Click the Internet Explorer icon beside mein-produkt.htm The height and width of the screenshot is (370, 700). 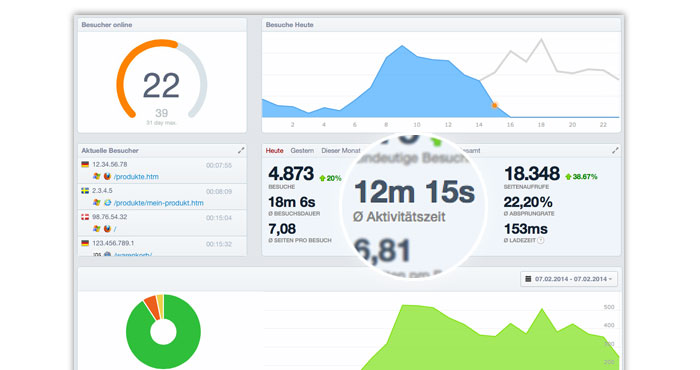107,203
